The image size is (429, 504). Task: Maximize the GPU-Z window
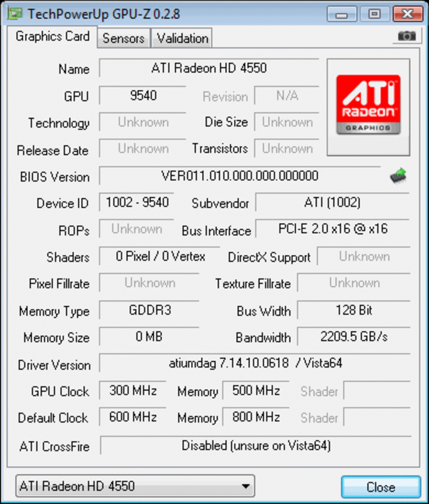point(374,14)
